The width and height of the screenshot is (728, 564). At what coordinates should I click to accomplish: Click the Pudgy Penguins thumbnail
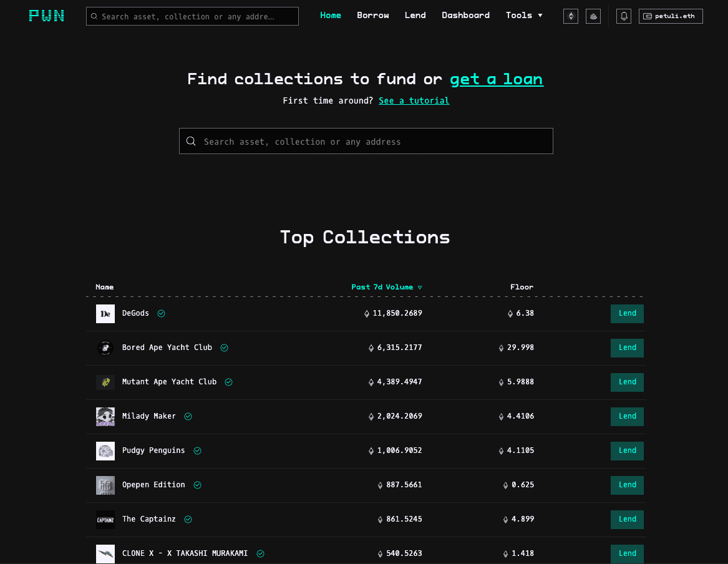(105, 450)
